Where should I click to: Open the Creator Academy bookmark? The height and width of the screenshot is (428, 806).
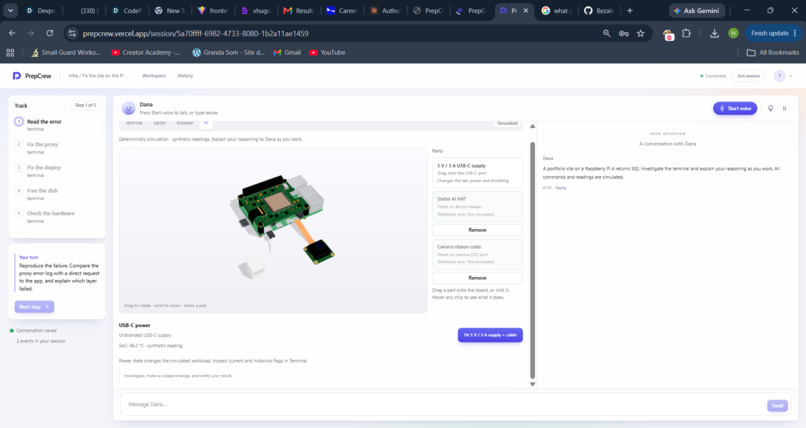click(x=146, y=52)
